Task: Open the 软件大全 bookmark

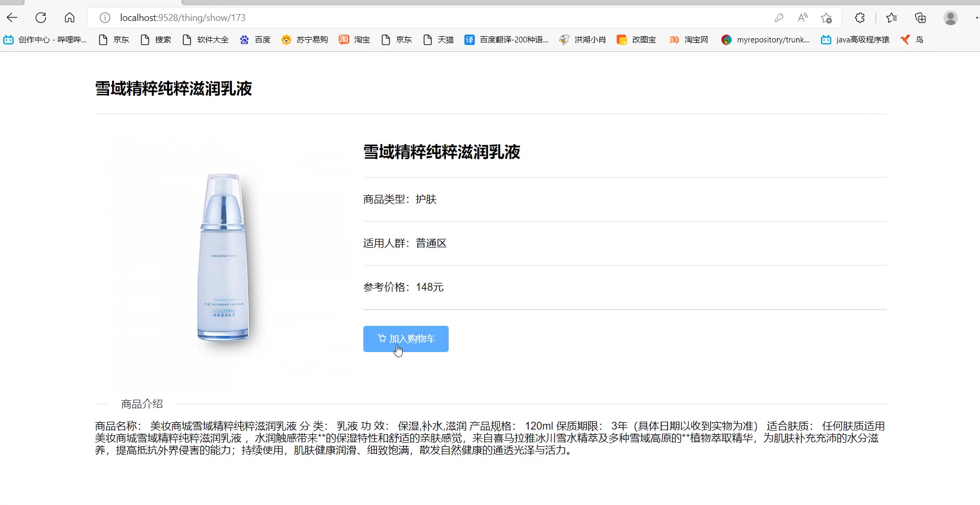Action: coord(205,40)
